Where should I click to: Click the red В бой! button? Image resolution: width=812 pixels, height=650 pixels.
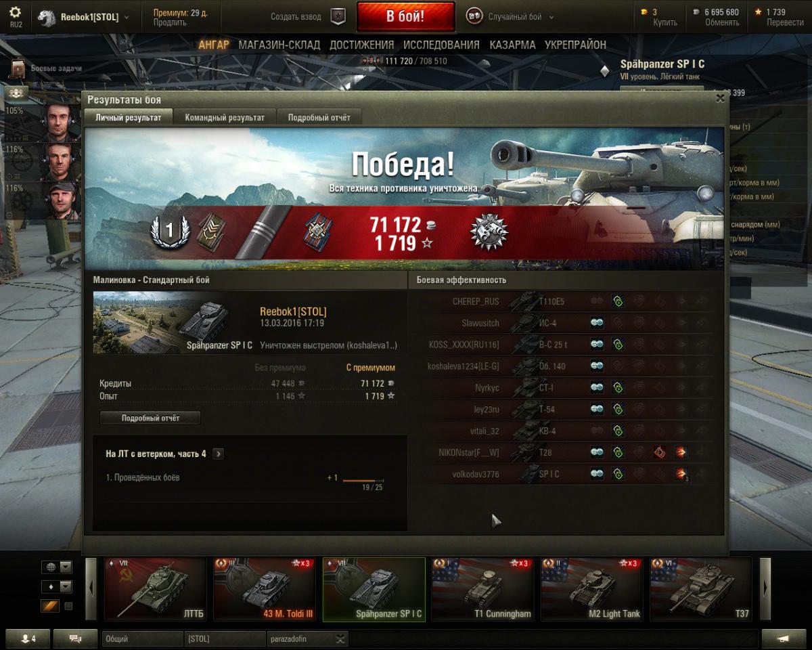tap(405, 17)
